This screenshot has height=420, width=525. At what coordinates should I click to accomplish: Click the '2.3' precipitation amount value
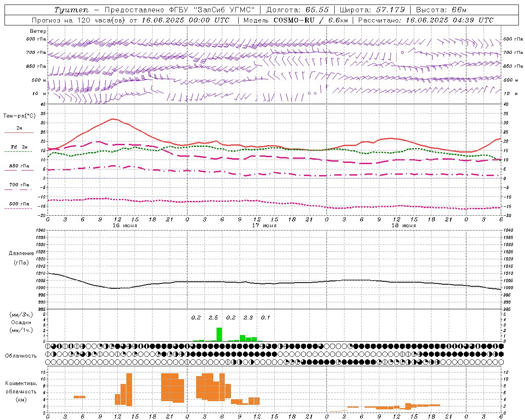(248, 318)
